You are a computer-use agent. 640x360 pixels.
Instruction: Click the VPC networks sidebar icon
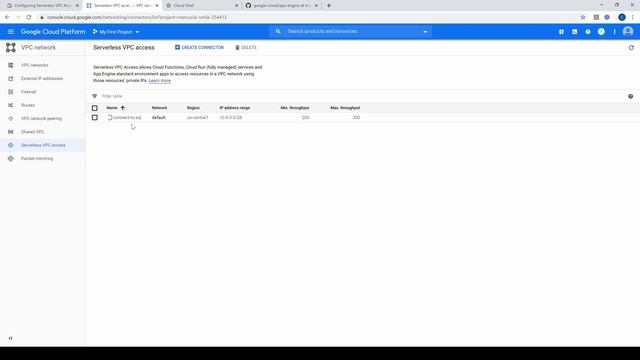tap(11, 65)
